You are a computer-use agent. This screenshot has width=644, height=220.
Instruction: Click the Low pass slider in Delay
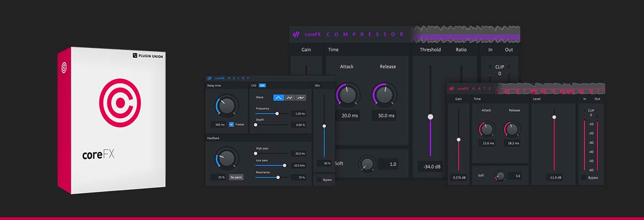(x=272, y=166)
